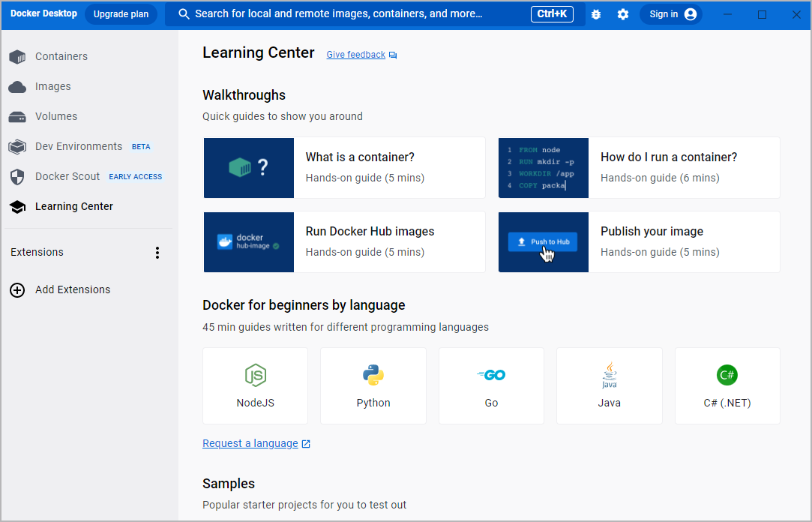Viewport: 812px width, 522px height.
Task: Open the Publish your image title
Action: [x=652, y=232]
